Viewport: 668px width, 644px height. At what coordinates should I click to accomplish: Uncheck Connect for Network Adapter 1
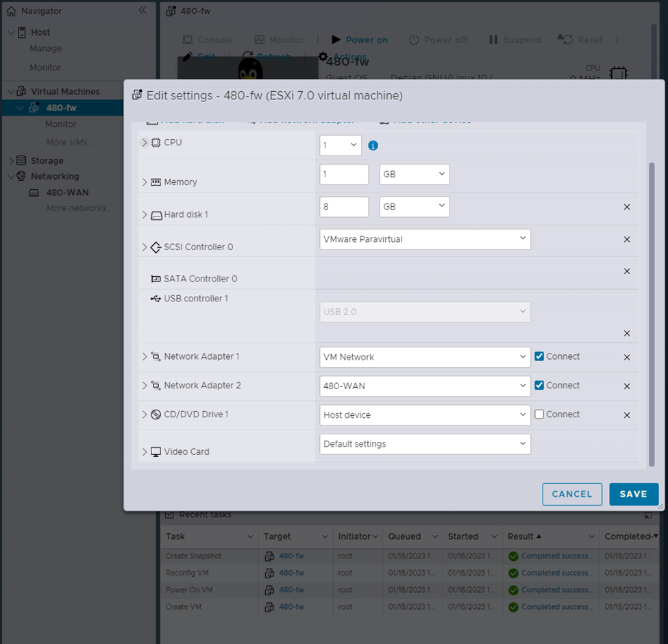point(539,356)
